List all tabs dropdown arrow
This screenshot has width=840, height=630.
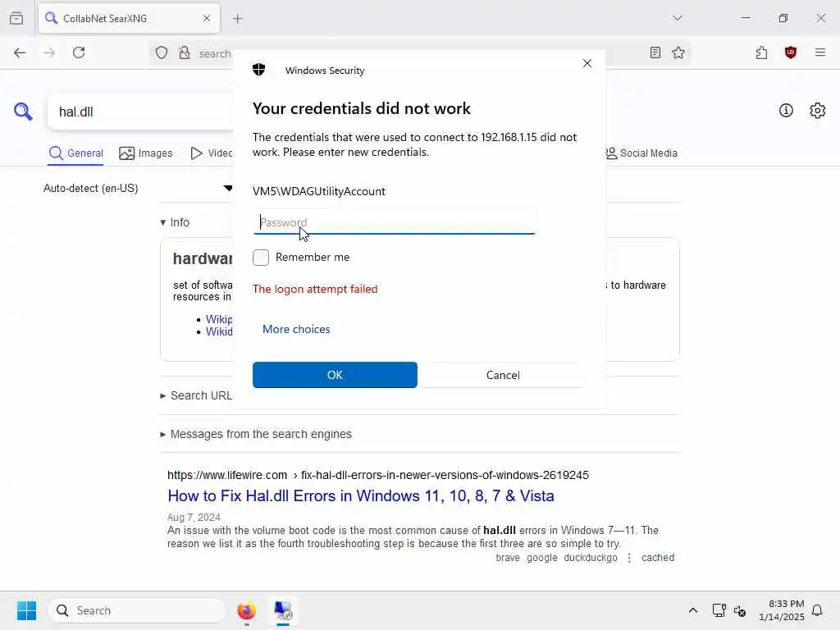coord(677,18)
